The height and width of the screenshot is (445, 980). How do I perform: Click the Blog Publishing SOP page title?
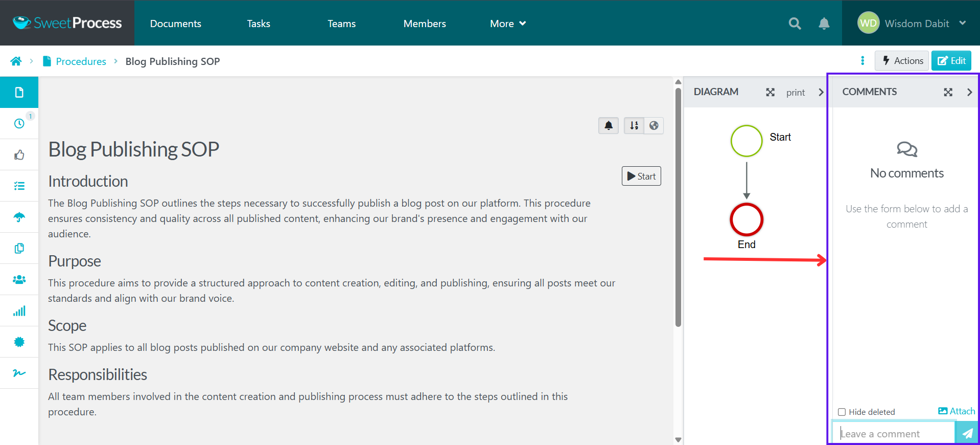pyautogui.click(x=133, y=149)
